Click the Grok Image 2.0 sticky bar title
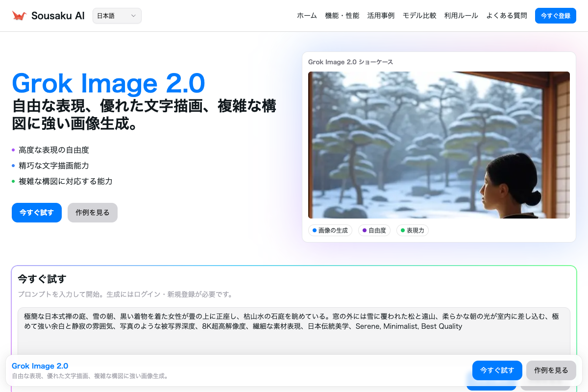This screenshot has height=392, width=588. (x=40, y=366)
